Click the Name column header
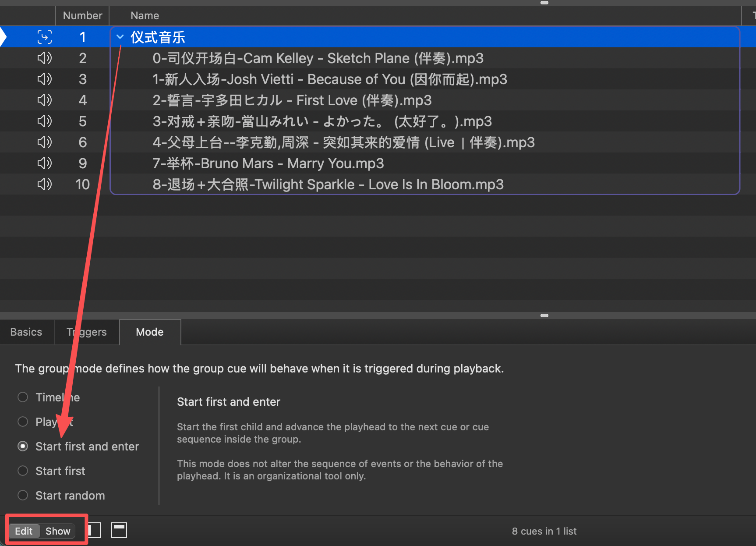 tap(145, 16)
